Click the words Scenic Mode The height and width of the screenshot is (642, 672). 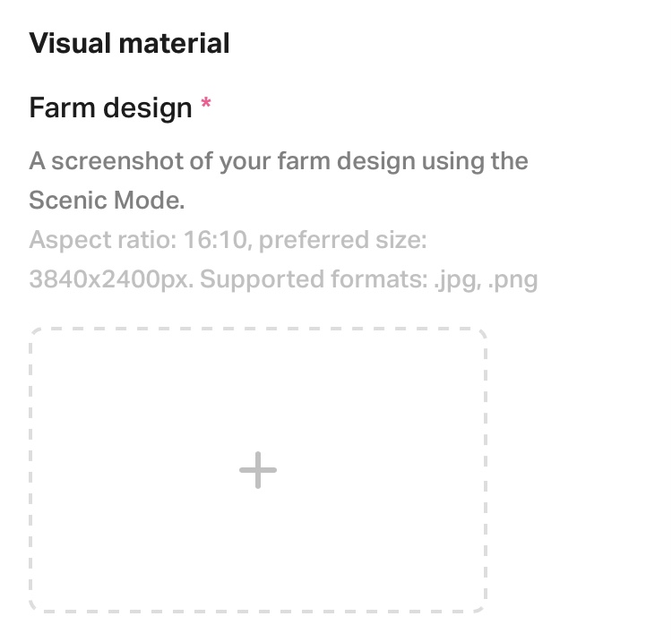coord(107,200)
